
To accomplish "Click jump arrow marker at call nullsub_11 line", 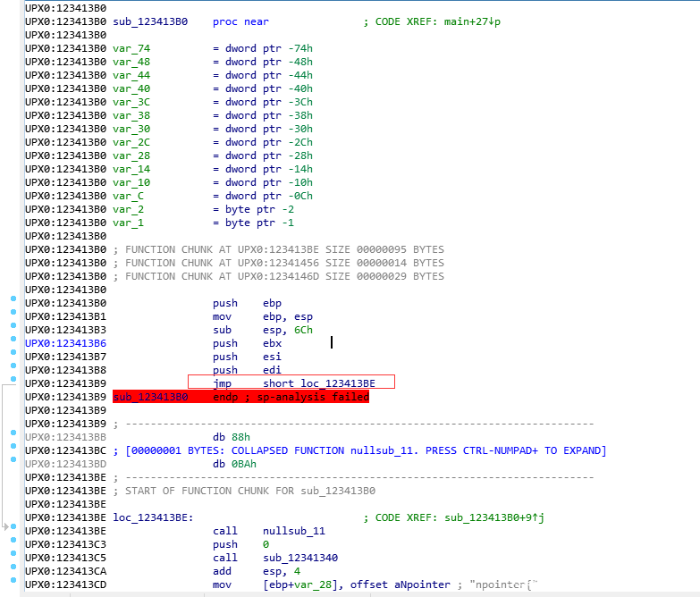I will coord(6,527).
